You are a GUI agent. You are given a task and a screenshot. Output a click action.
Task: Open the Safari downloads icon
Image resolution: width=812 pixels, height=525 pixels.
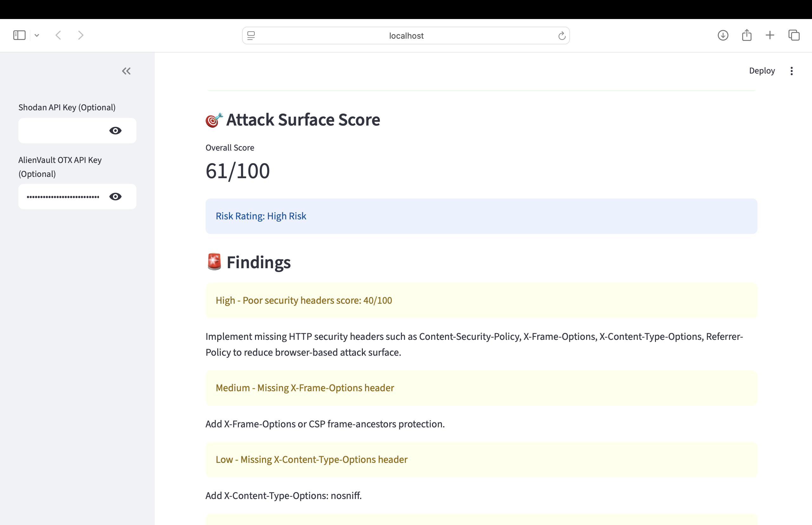click(x=723, y=35)
